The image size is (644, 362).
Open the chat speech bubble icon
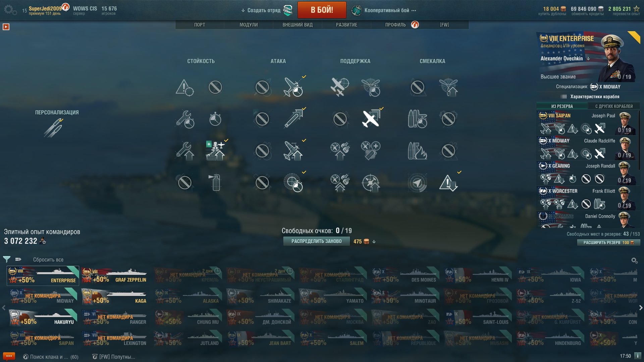(x=9, y=356)
